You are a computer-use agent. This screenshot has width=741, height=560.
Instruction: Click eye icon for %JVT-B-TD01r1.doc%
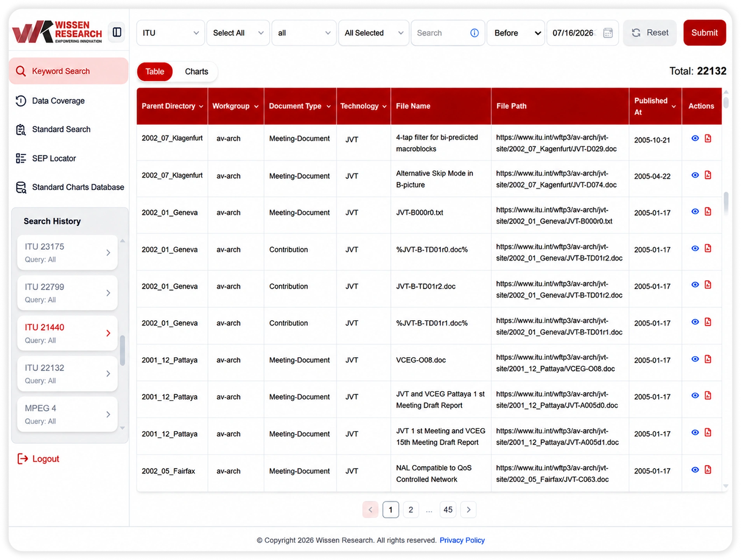(x=695, y=322)
